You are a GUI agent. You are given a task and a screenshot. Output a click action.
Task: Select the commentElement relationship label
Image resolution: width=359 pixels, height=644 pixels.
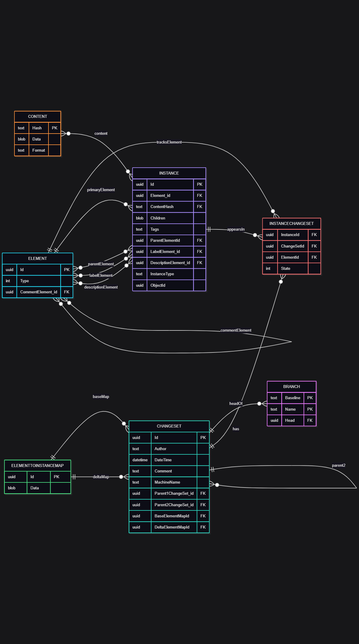tap(236, 330)
